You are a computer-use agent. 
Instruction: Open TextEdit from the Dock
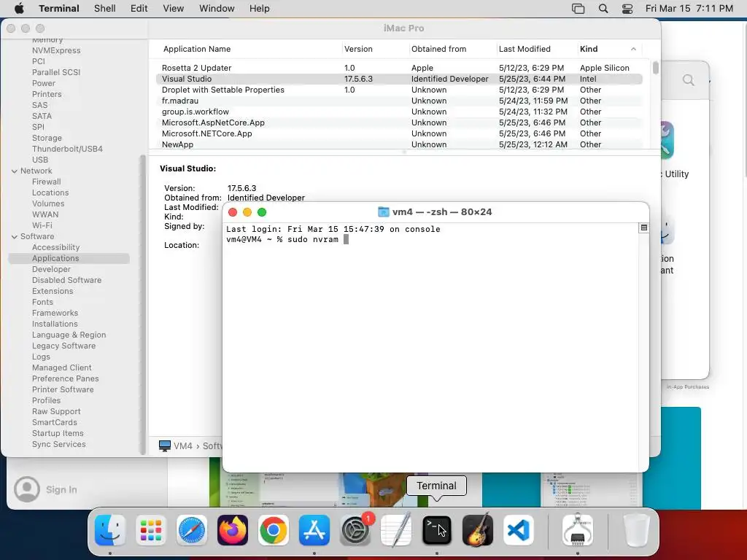click(x=396, y=530)
